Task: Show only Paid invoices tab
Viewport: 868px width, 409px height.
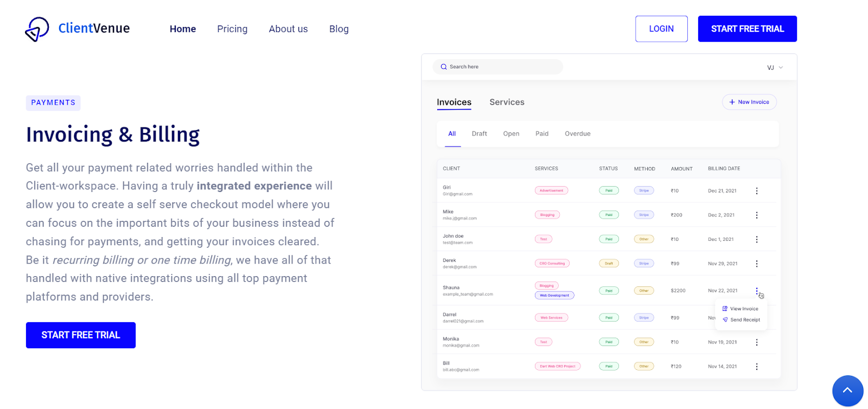Action: tap(541, 133)
